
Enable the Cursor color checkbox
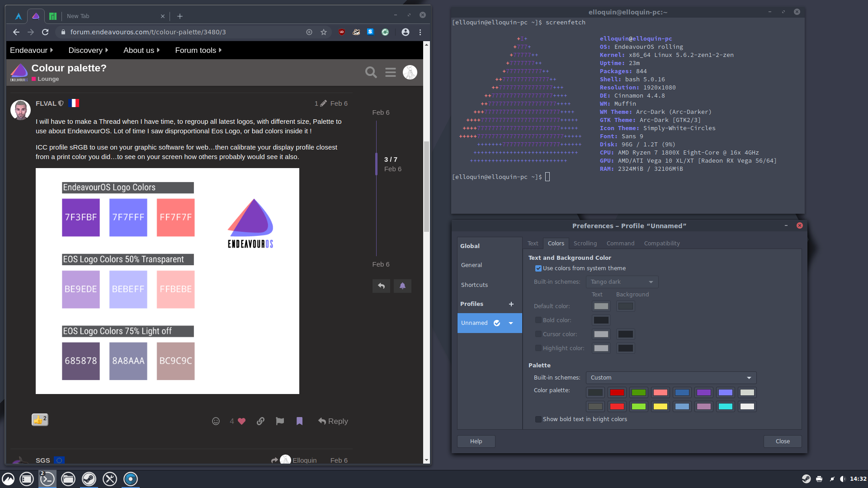point(538,334)
